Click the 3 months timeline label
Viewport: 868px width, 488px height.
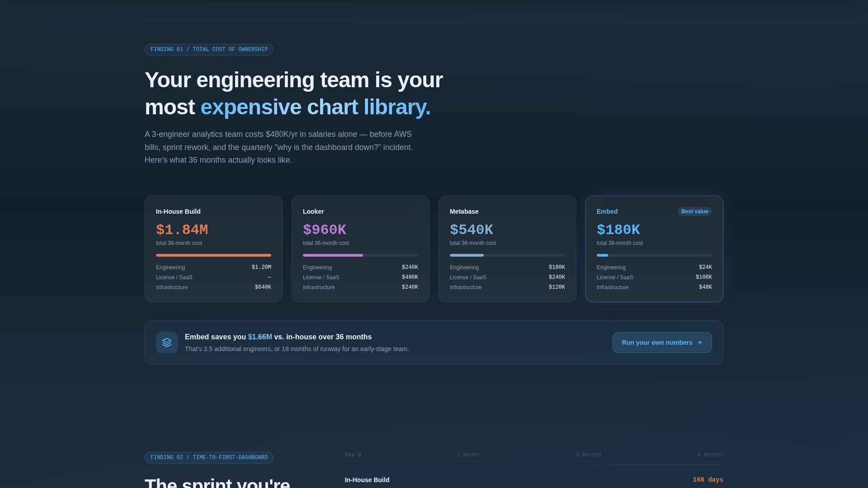(588, 455)
